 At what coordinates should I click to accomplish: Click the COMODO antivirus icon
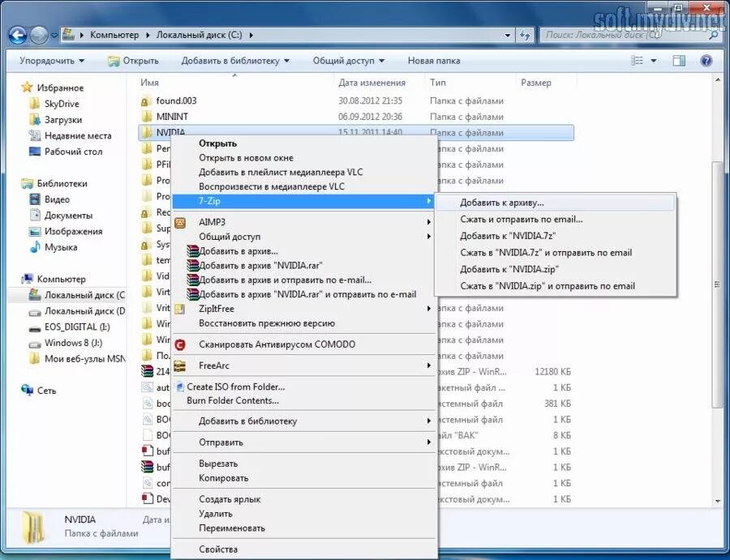(180, 344)
